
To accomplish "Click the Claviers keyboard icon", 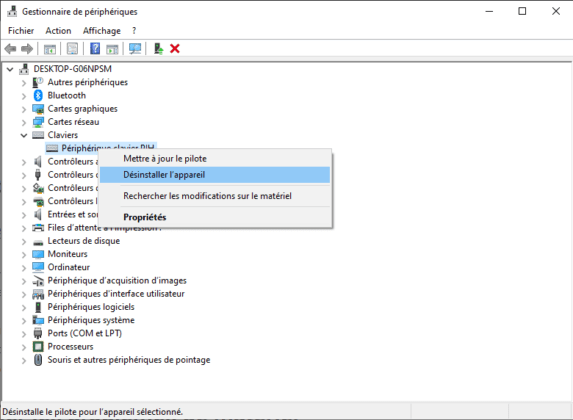I will coord(38,135).
